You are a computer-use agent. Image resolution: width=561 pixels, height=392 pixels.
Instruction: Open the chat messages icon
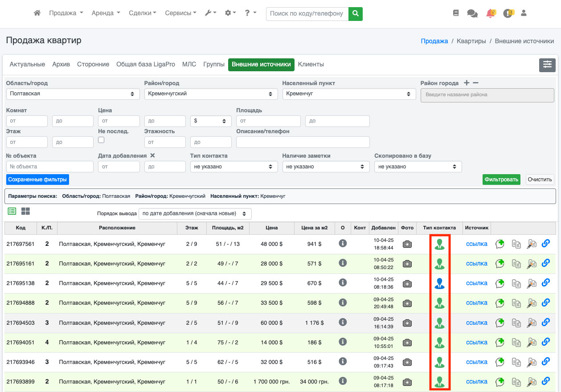tap(472, 13)
